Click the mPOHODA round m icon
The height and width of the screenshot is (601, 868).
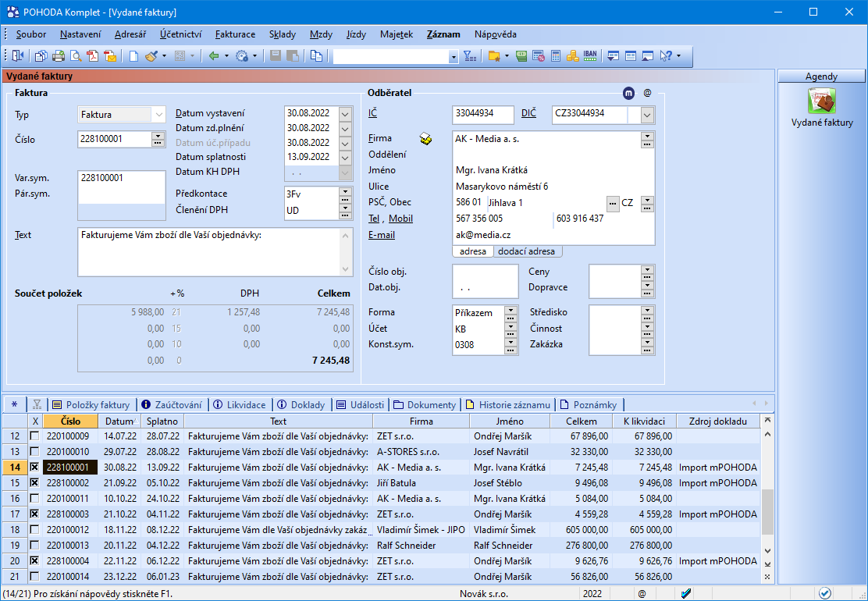[628, 93]
